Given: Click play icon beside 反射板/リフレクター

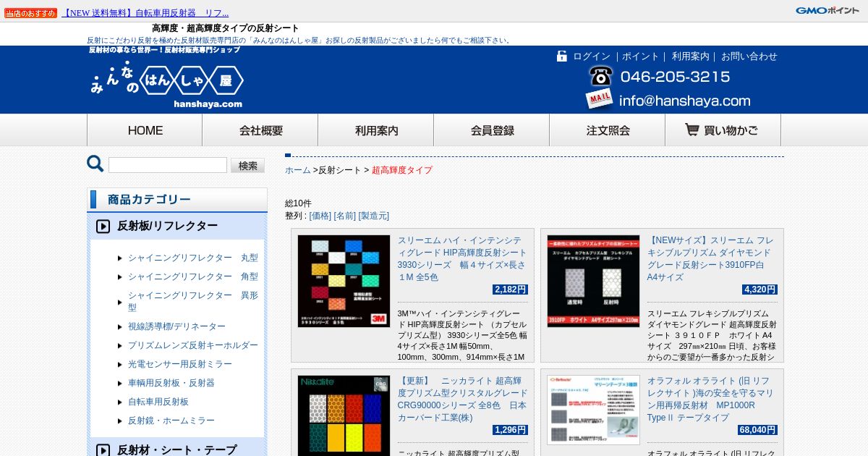Looking at the screenshot, I should [x=103, y=227].
